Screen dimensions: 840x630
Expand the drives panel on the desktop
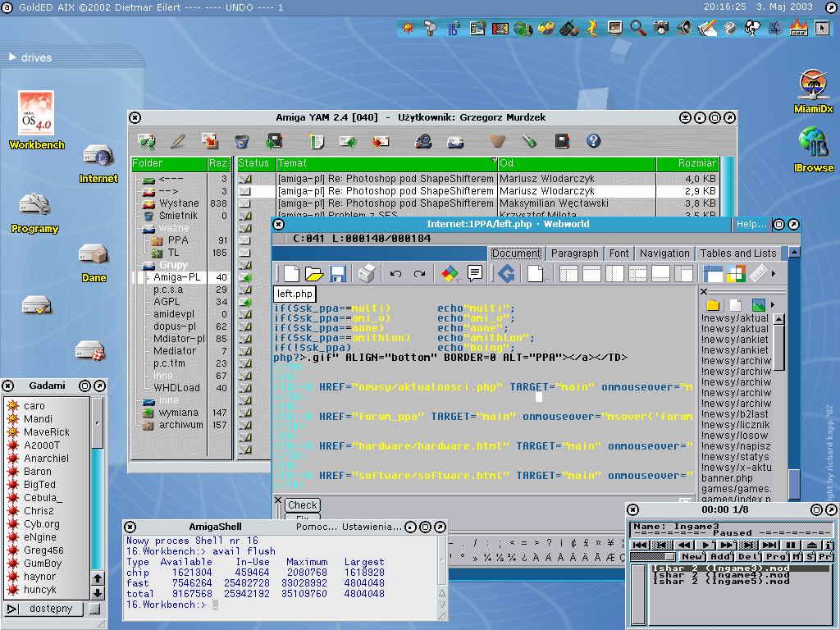(x=12, y=57)
